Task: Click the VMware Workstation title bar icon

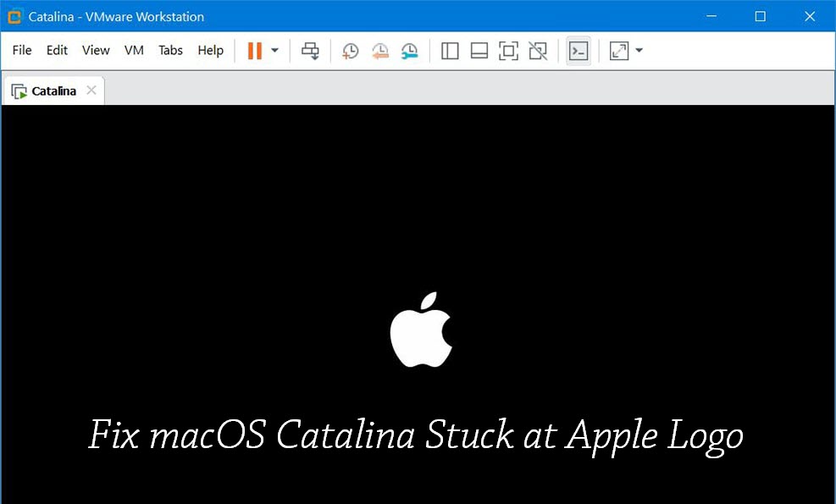Action: 14,17
